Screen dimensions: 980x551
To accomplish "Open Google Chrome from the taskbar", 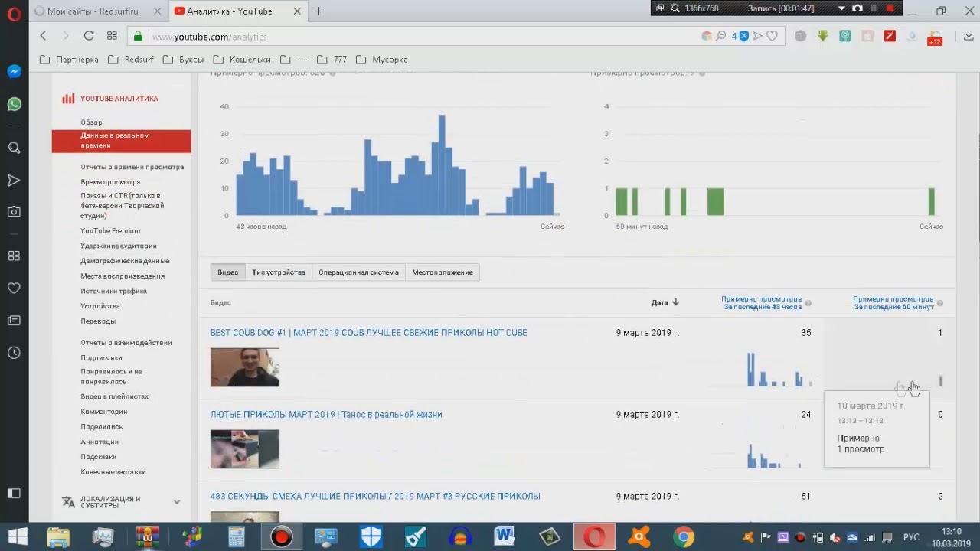I will point(684,536).
